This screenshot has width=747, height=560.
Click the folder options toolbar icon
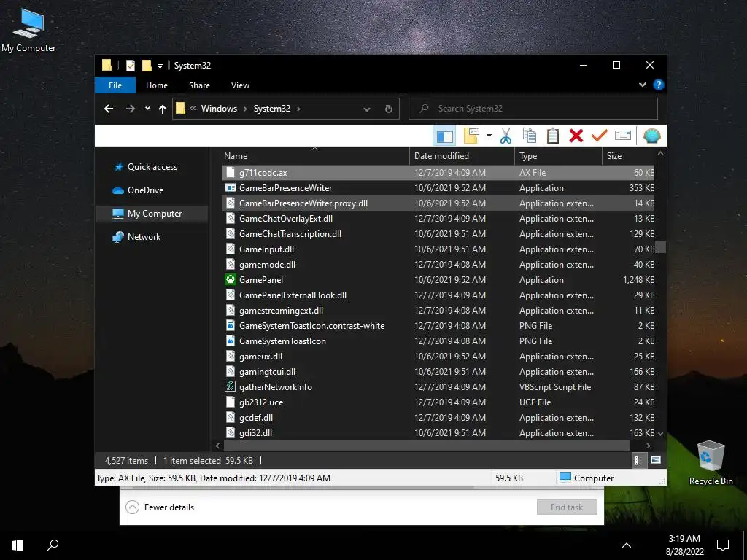(x=471, y=136)
